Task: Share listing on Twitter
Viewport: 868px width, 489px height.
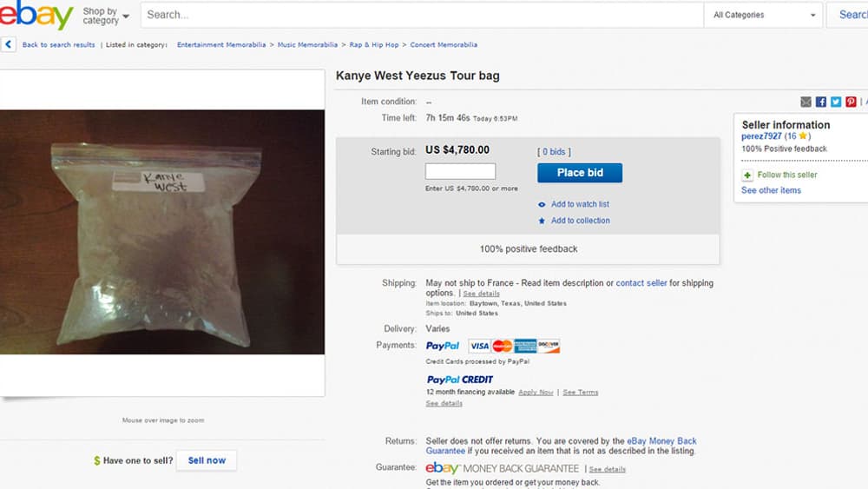Action: (x=835, y=102)
